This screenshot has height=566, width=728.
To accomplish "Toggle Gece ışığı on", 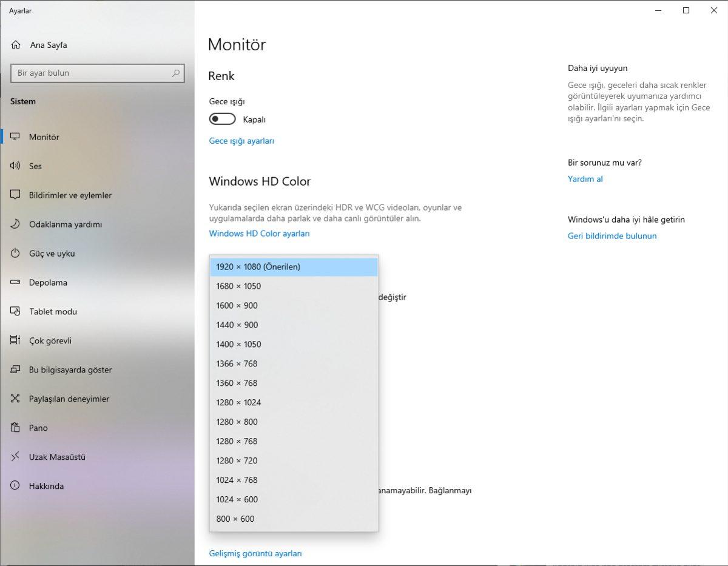I will click(222, 118).
